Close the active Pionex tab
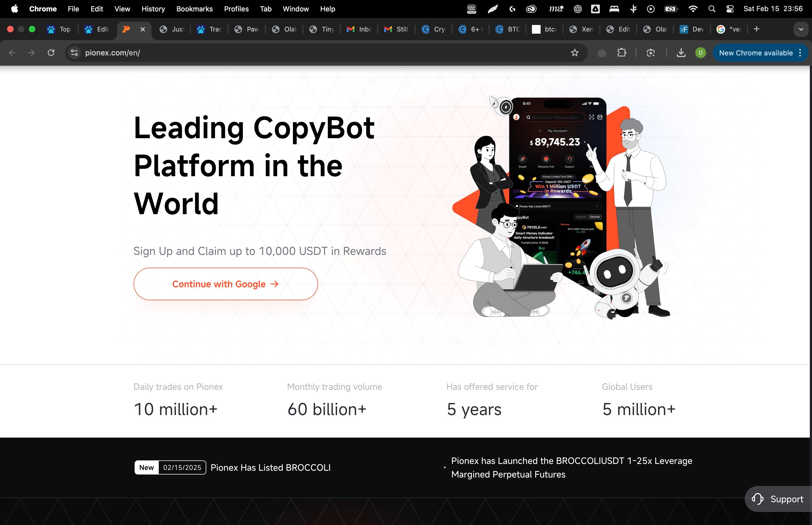 coord(143,29)
